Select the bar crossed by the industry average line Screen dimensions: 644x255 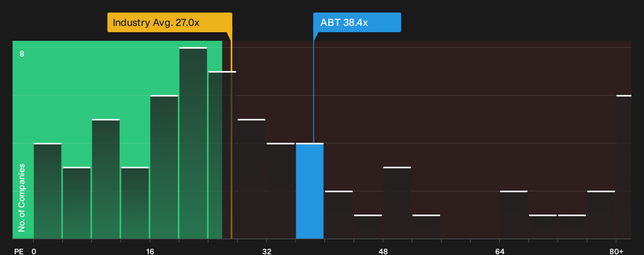click(222, 155)
